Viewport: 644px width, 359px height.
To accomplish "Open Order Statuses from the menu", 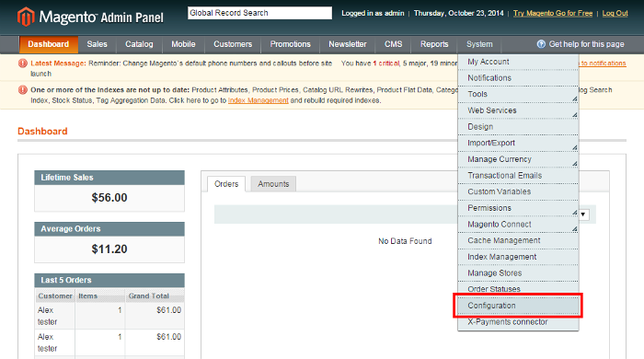I will tap(518, 289).
